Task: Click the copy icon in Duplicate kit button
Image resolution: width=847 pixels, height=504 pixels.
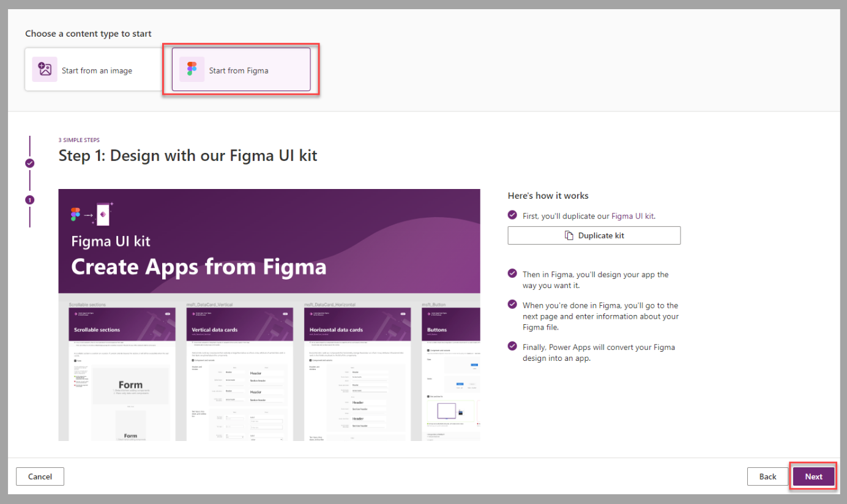Action: coord(569,235)
